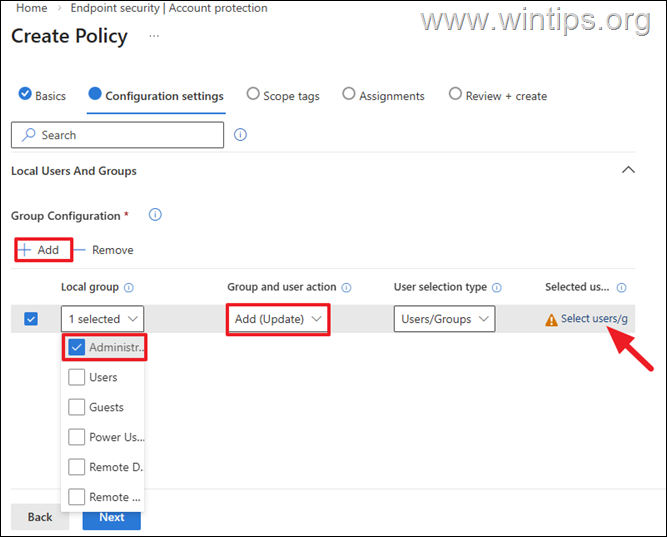Screen dimensions: 667x537
Task: Go to the Basics step tab
Action: (42, 95)
